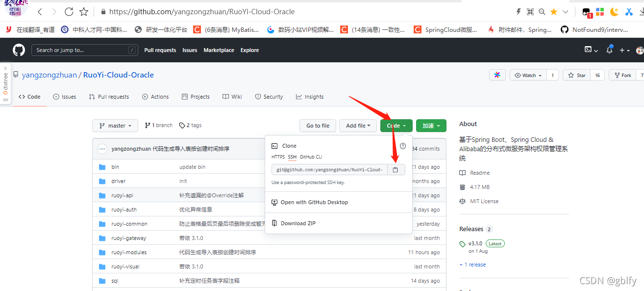Image resolution: width=644 pixels, height=291 pixels.
Task: Click the colorful pinwheel button beside Watch
Action: click(x=497, y=75)
